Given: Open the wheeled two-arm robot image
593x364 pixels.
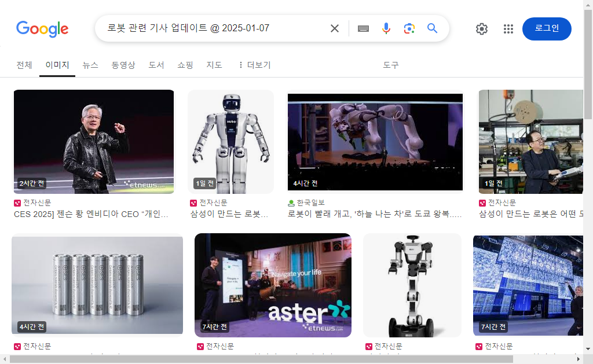Looking at the screenshot, I should tap(412, 285).
